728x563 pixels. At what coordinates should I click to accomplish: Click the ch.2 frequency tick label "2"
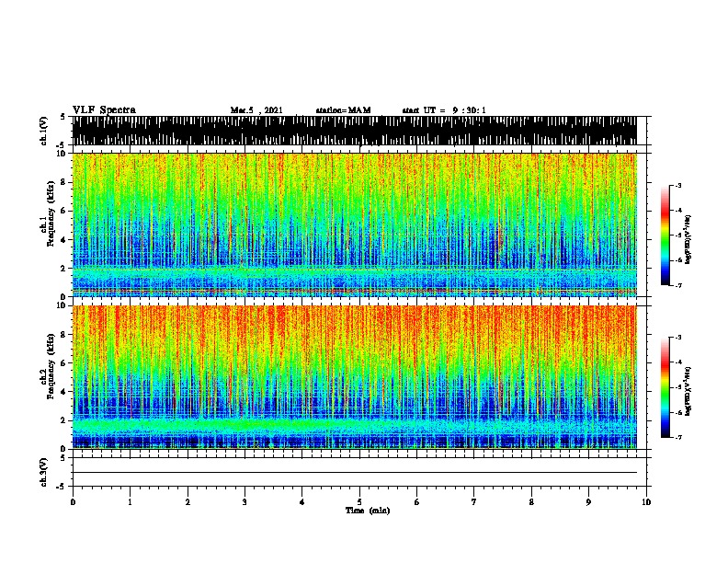[64, 420]
